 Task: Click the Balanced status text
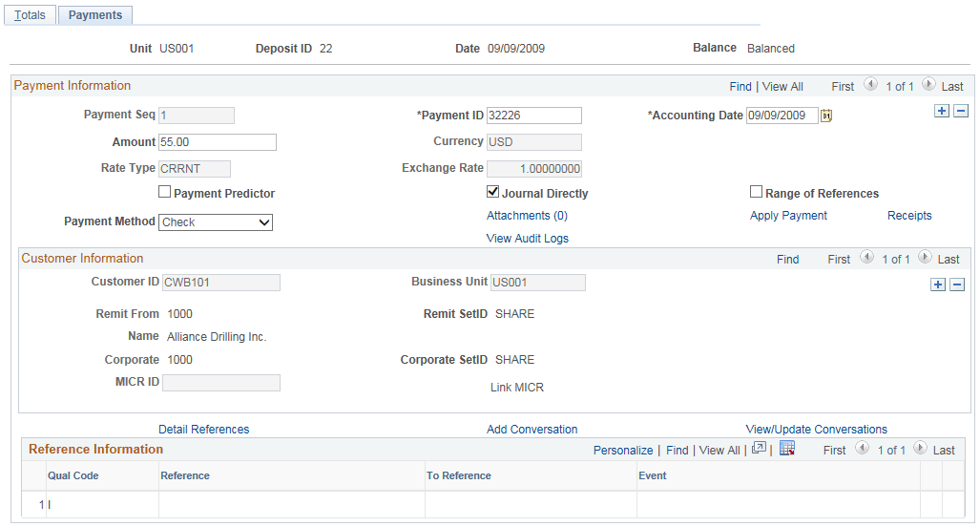(x=771, y=49)
